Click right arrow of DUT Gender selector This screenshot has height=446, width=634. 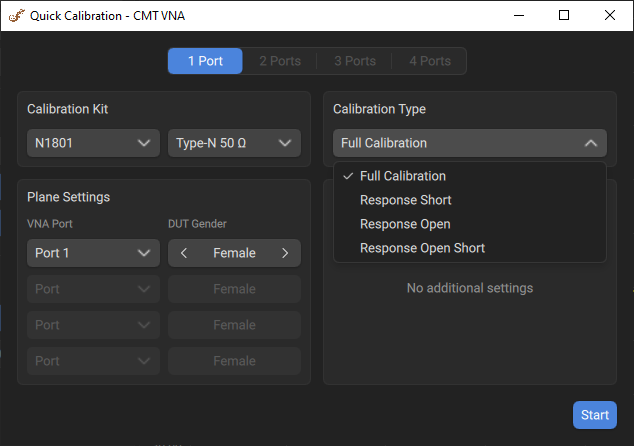pyautogui.click(x=285, y=253)
